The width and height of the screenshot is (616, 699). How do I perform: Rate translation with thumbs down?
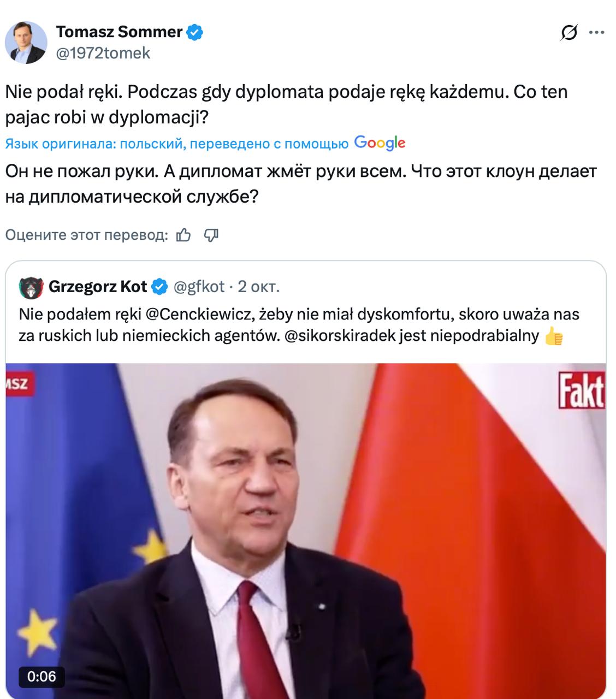point(211,235)
